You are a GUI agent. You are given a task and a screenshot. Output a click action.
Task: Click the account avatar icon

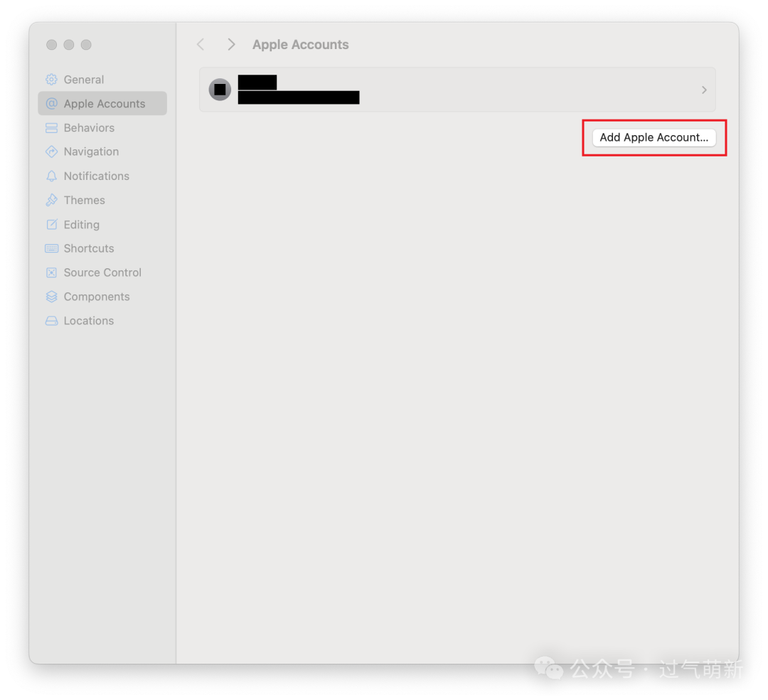pos(220,90)
